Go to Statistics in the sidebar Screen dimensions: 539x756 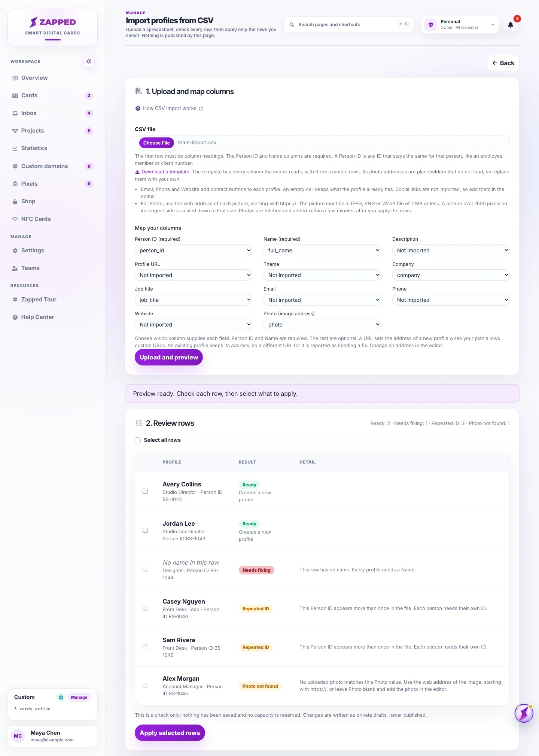[x=34, y=148]
